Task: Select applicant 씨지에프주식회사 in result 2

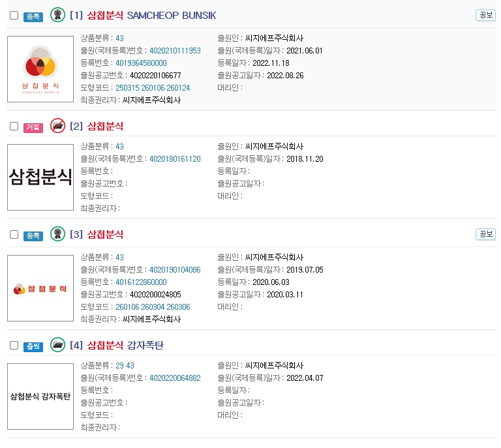Action: coord(274,147)
